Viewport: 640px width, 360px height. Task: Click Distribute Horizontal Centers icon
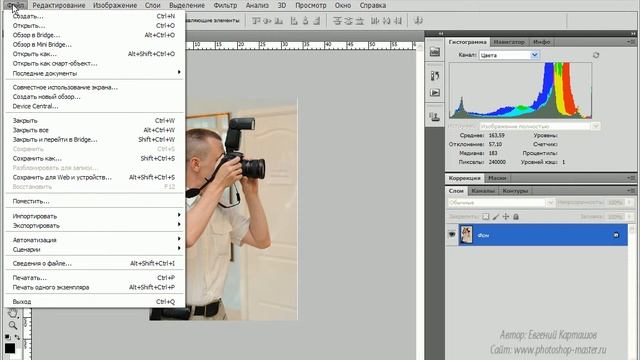(x=387, y=20)
